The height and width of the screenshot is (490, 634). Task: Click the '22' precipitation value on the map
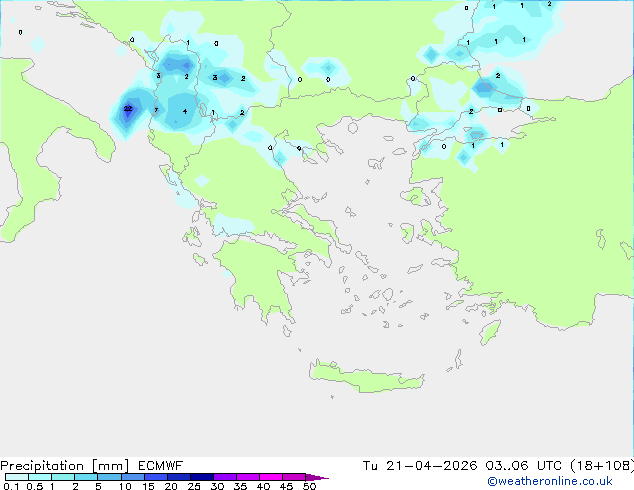pos(128,108)
